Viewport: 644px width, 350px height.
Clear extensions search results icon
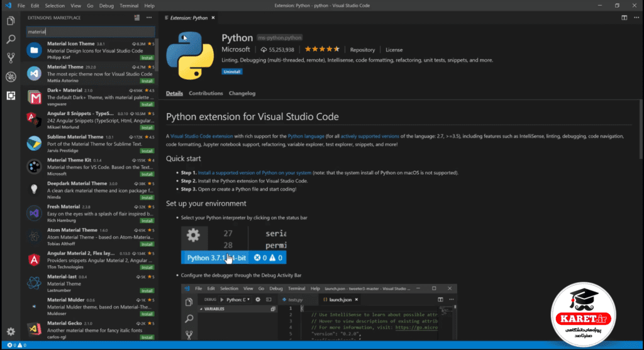coord(136,18)
